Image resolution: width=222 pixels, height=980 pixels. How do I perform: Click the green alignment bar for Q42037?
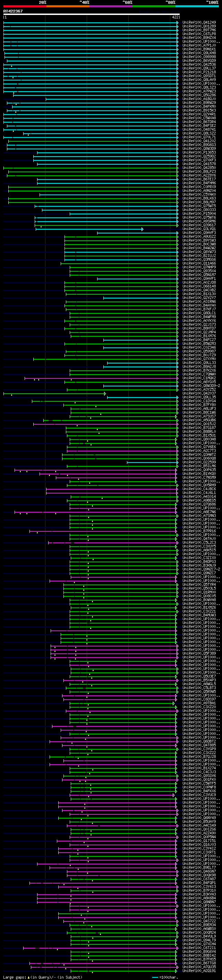click(55, 394)
